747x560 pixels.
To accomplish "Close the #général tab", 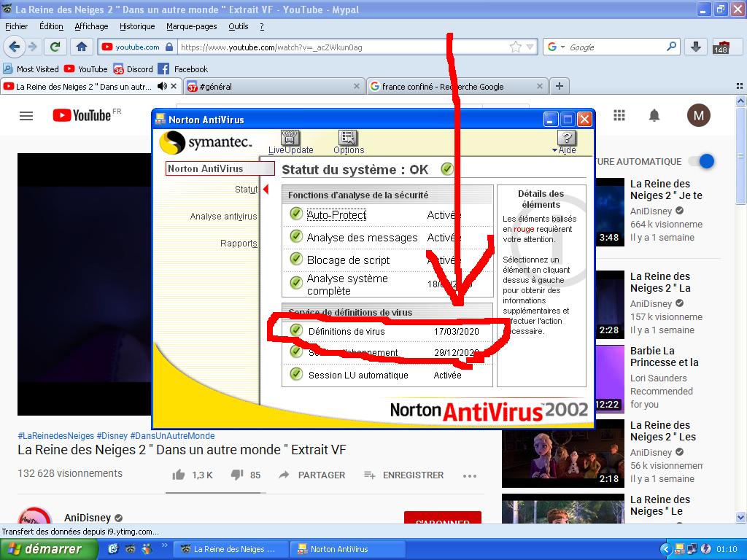I will (356, 86).
